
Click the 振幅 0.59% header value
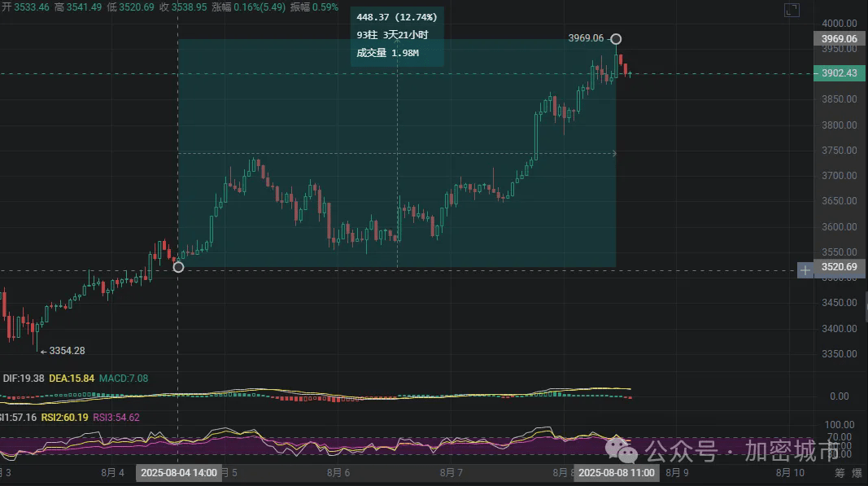[314, 7]
